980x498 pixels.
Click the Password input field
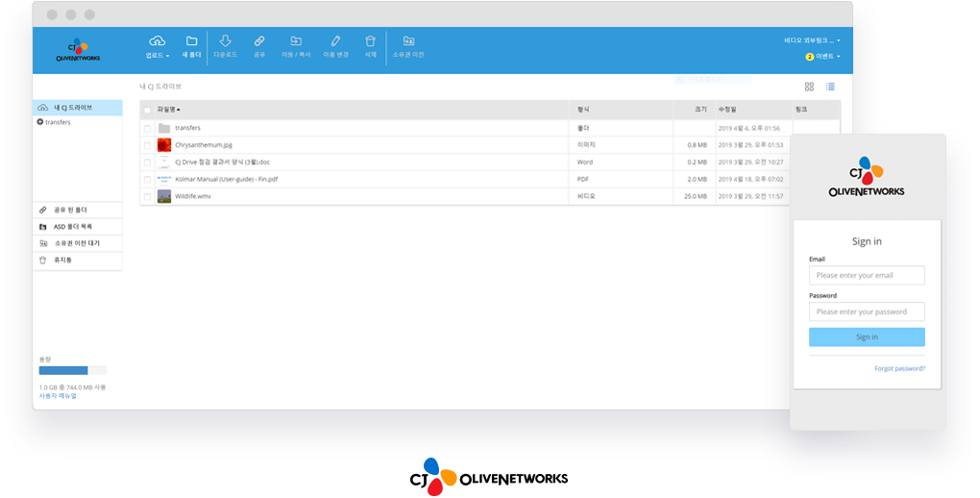tap(867, 311)
